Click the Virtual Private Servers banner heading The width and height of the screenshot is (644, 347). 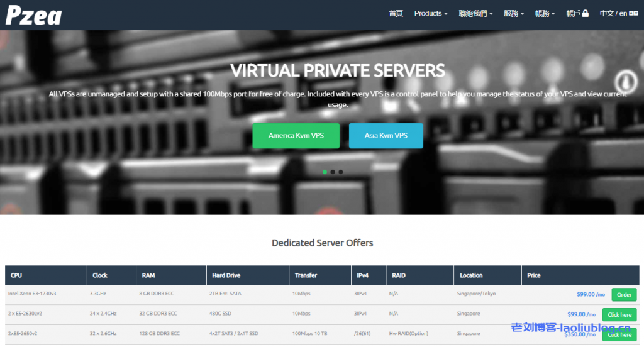tap(338, 70)
